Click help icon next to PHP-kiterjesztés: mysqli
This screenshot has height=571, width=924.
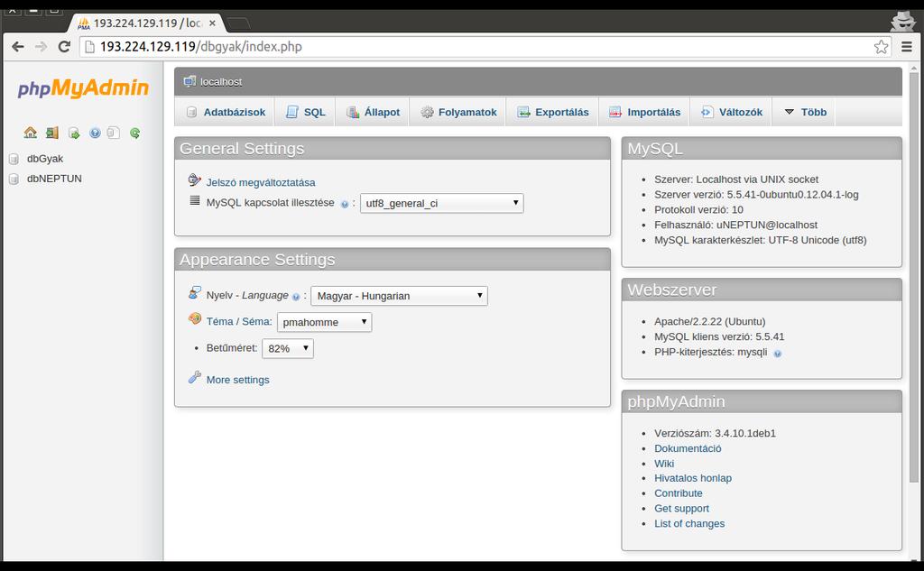click(x=777, y=354)
